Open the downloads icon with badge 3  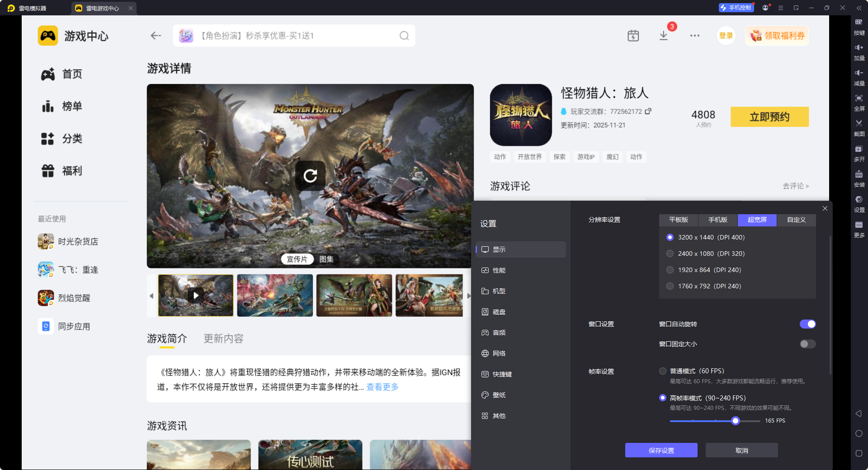point(664,36)
